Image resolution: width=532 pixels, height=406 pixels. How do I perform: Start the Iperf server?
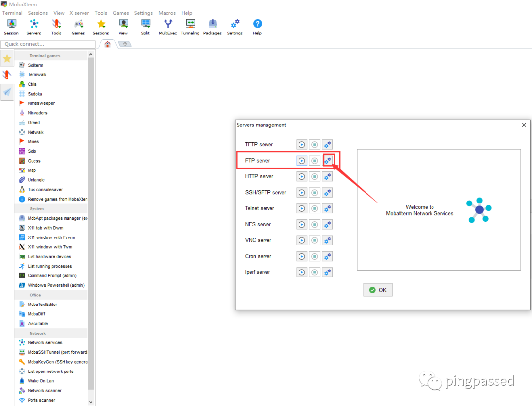301,272
